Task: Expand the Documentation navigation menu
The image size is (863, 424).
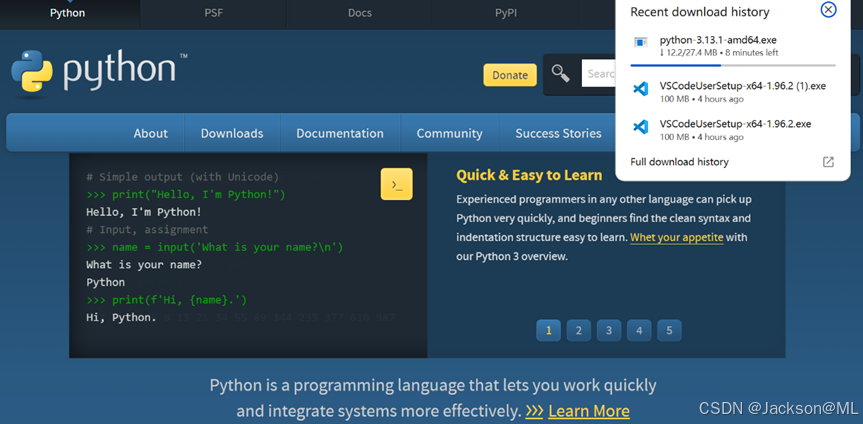Action: (x=340, y=133)
